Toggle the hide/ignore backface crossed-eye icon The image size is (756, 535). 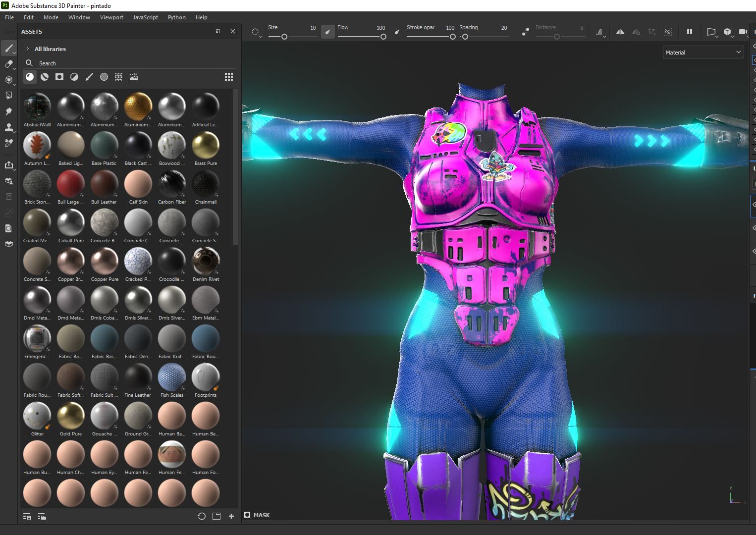click(x=668, y=32)
